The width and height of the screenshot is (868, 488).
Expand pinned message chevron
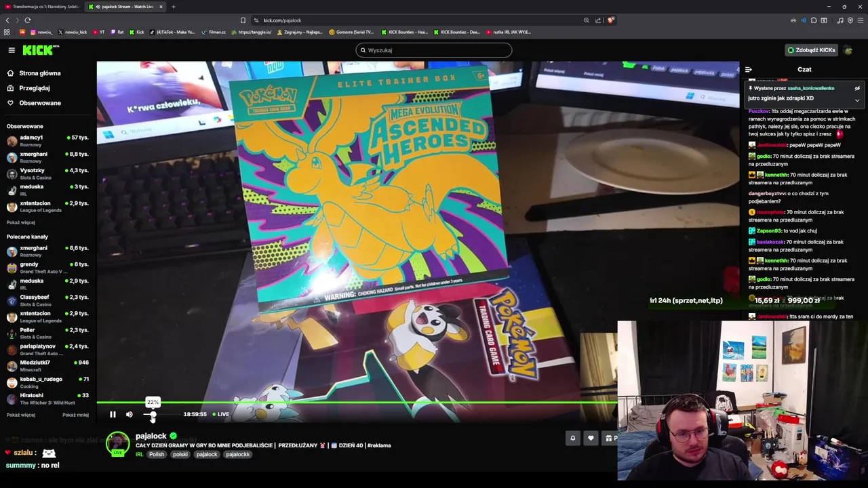click(857, 100)
